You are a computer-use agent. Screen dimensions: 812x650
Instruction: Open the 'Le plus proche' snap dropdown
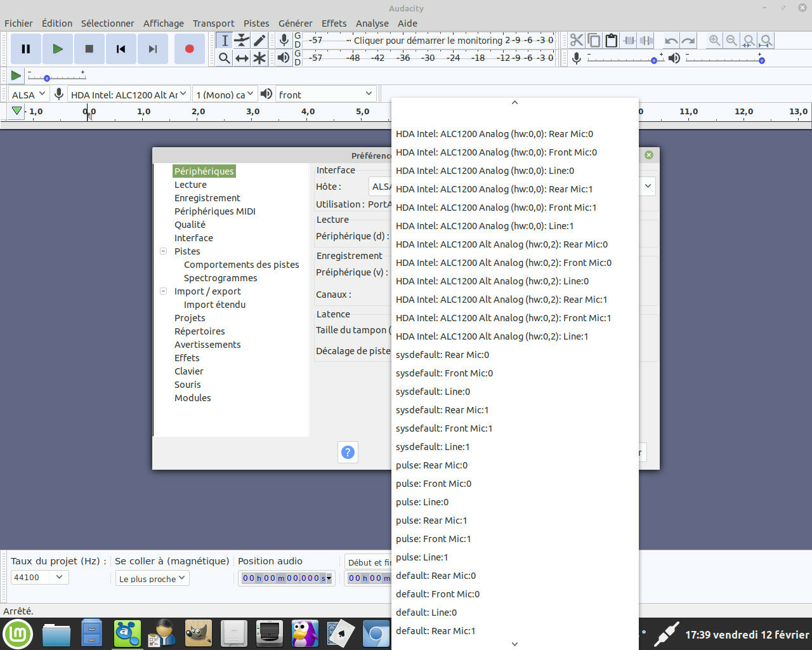tap(152, 578)
